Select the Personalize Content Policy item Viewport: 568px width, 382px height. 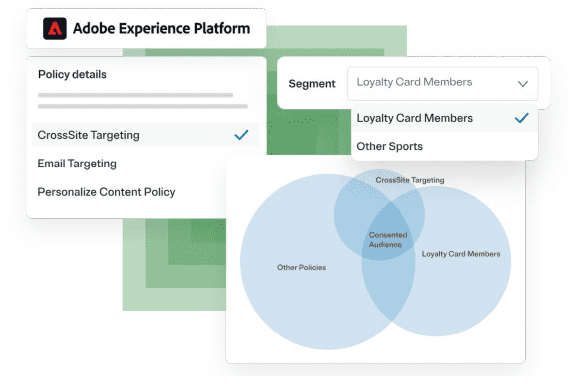pos(106,192)
